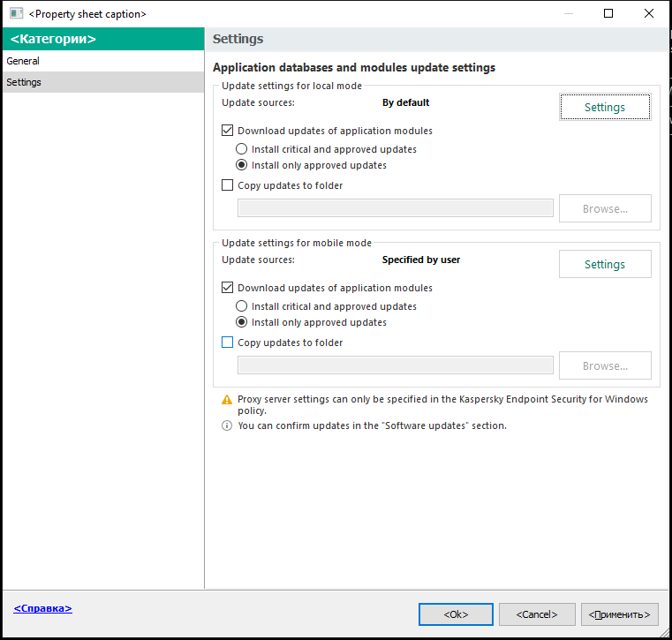Enable Copy updates to folder for mobile mode
This screenshot has width=672, height=640.
point(228,343)
